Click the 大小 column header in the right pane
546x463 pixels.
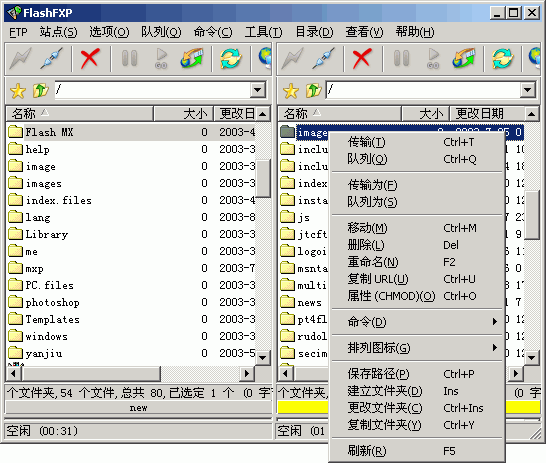(x=425, y=113)
